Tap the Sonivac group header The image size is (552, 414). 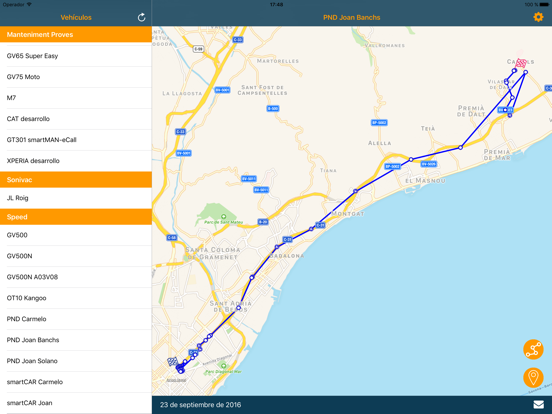76,180
